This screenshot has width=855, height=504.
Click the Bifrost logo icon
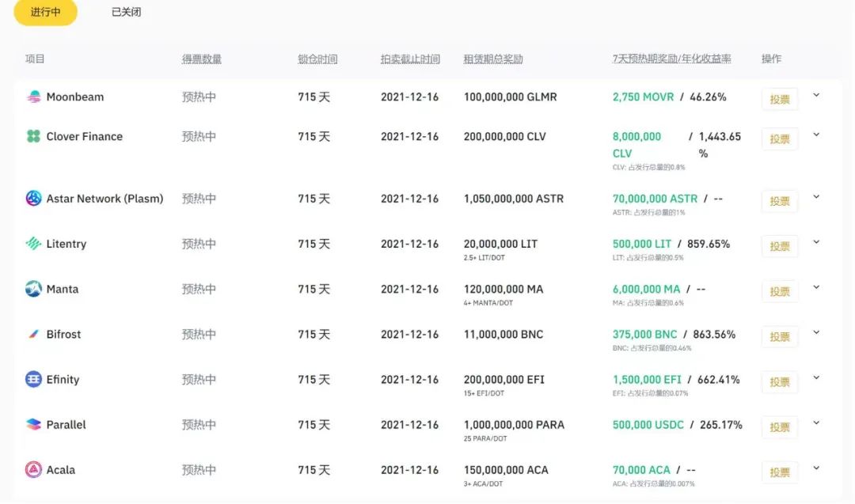coord(34,334)
